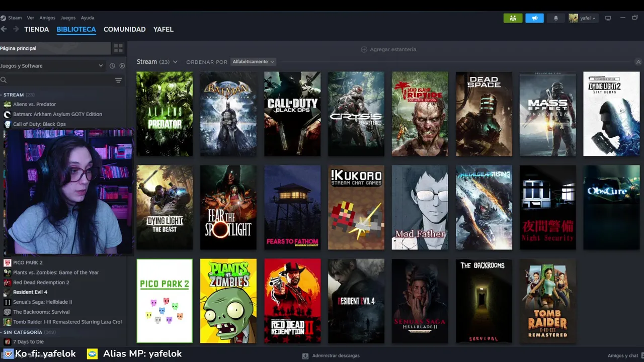Viewport: 644px width, 362px height.
Task: Expand the Juegos y Software filter dropdown
Action: 52,66
